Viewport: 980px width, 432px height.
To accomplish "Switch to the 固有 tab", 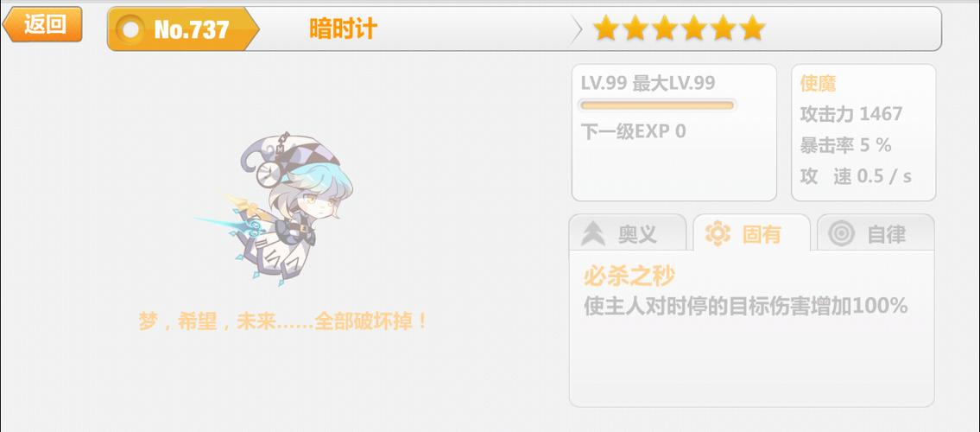I will pos(751,233).
